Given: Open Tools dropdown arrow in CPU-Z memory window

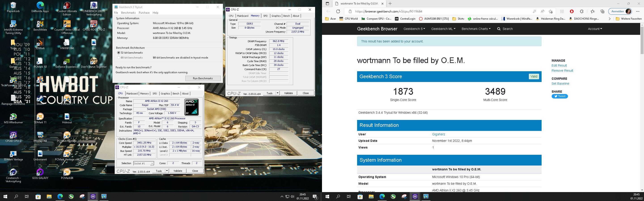Looking at the screenshot, I should tap(278, 93).
